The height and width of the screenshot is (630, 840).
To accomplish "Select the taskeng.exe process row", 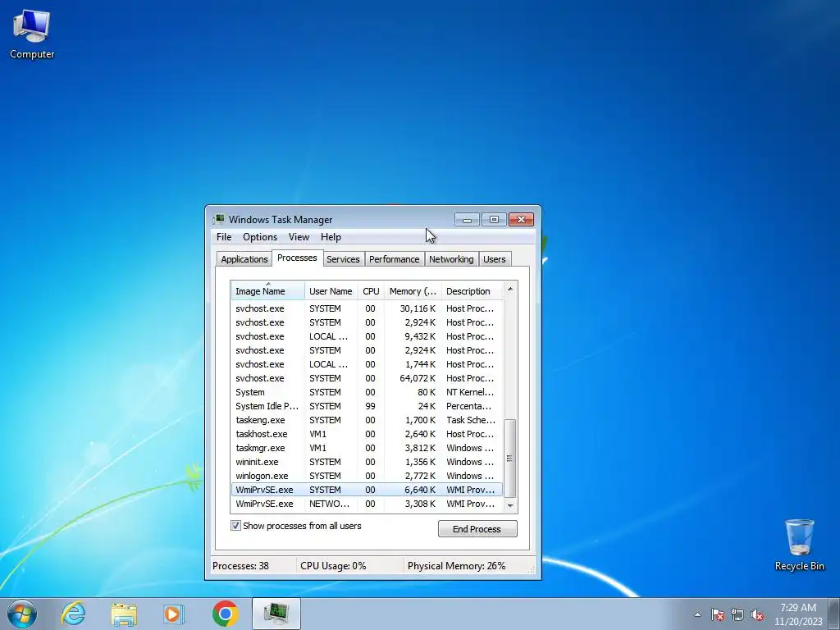I will point(367,420).
